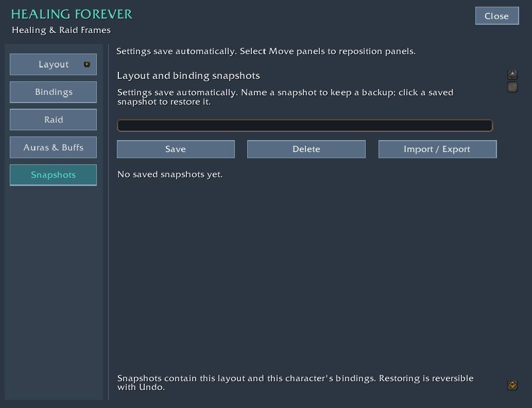The height and width of the screenshot is (408, 532).
Task: Click the small arrow icon on Layout button
Action: click(87, 64)
